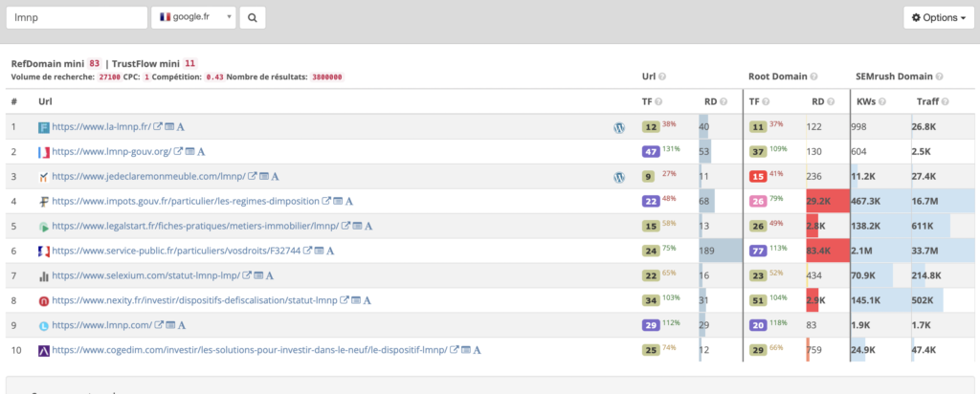
Task: Click SERP preview icon for jedeclaremonmeuble.com
Action: 264,177
